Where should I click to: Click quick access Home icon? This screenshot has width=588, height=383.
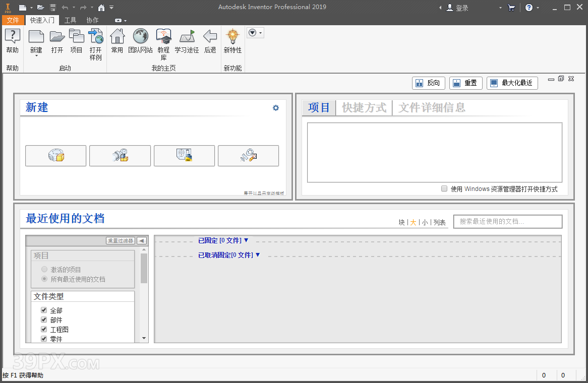(101, 8)
